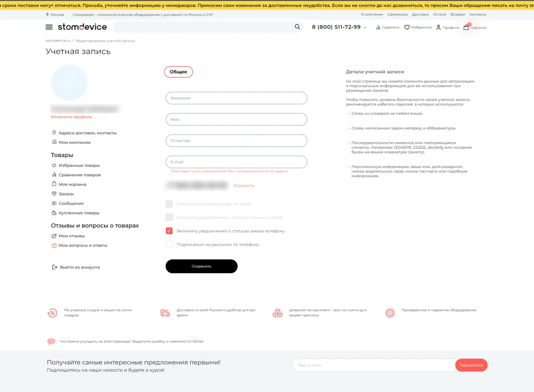Click the Москва location pin
534x392 pixels.
[x=48, y=15]
